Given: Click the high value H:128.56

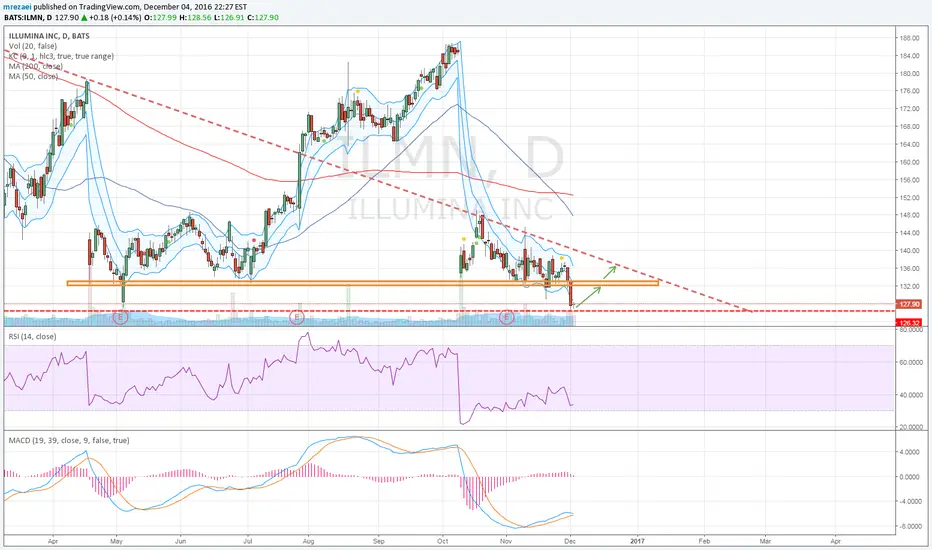Looking at the screenshot, I should pos(196,17).
